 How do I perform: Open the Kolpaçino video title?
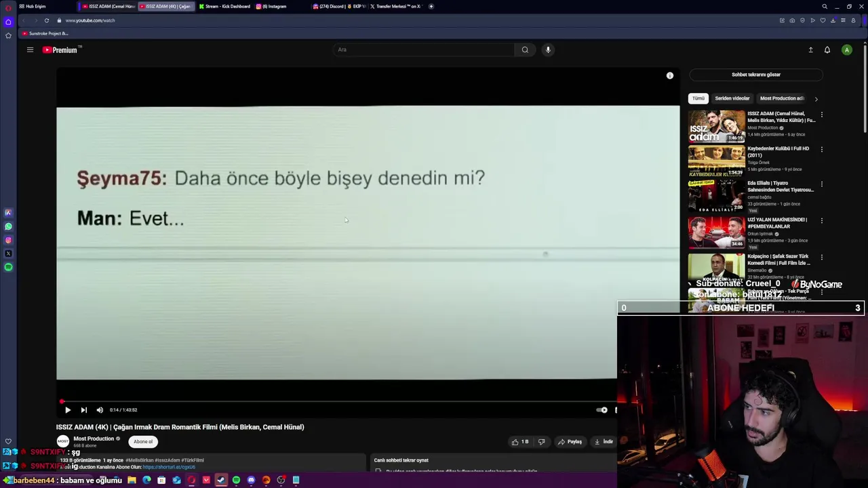pyautogui.click(x=778, y=260)
